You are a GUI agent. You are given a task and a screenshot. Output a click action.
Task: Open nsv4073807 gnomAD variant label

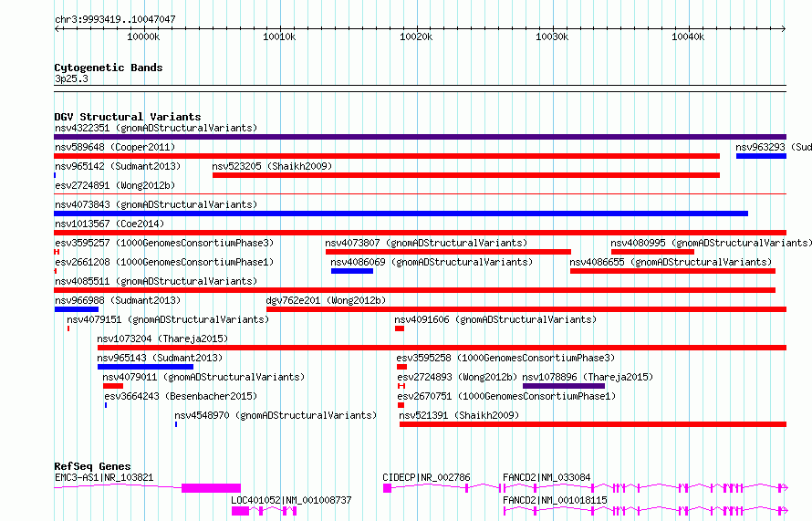pos(426,243)
